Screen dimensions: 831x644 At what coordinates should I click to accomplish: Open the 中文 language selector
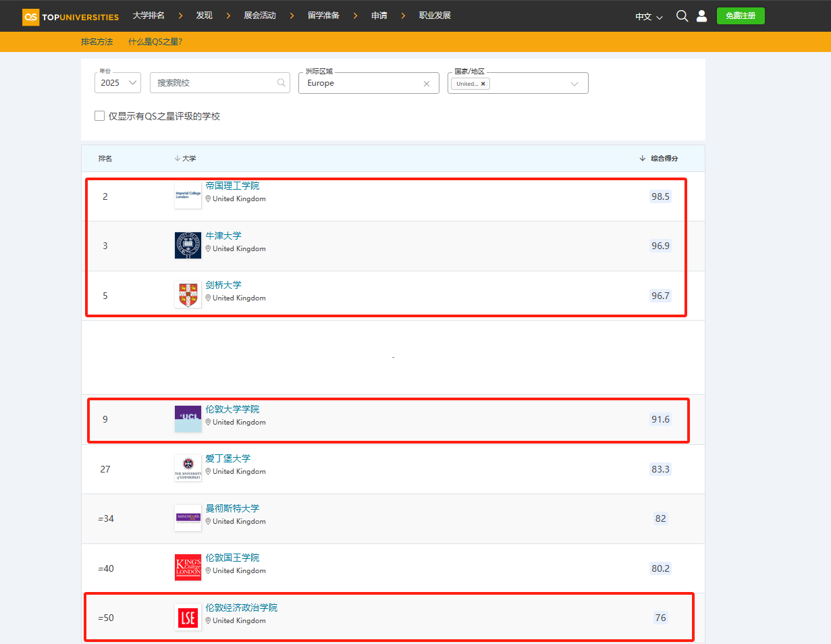[649, 17]
